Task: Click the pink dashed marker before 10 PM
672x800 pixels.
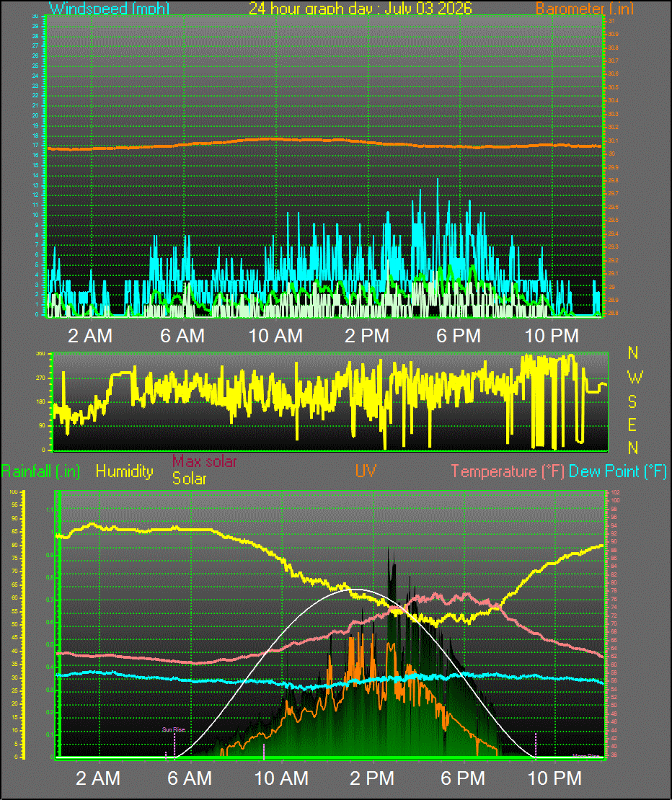Action: [535, 746]
